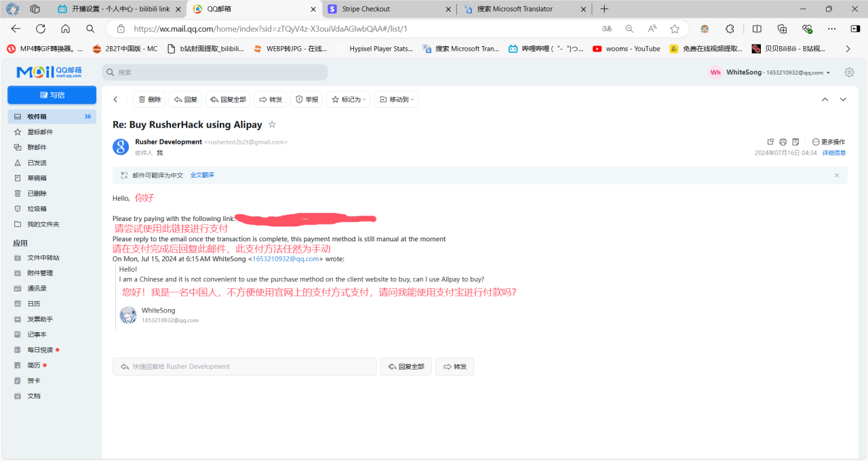The image size is (868, 461).
Task: Click the 写信 compose button
Action: pyautogui.click(x=52, y=95)
